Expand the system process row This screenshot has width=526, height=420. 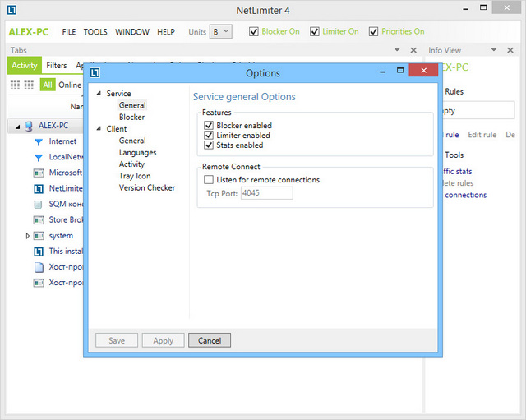coord(28,236)
